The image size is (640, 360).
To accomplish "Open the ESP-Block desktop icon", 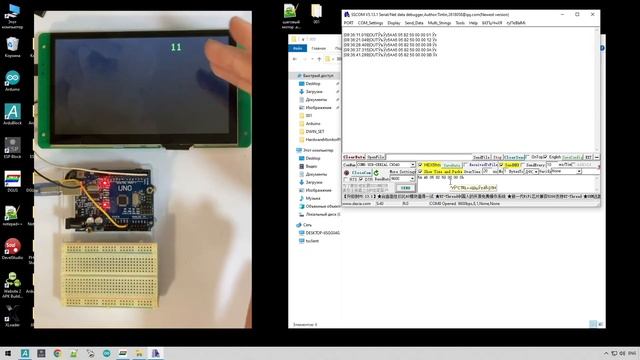I will [x=12, y=148].
